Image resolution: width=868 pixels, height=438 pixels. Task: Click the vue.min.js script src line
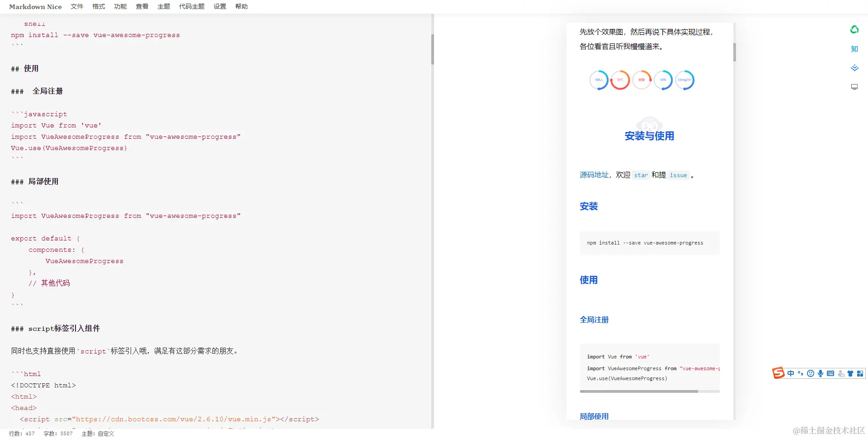click(170, 419)
